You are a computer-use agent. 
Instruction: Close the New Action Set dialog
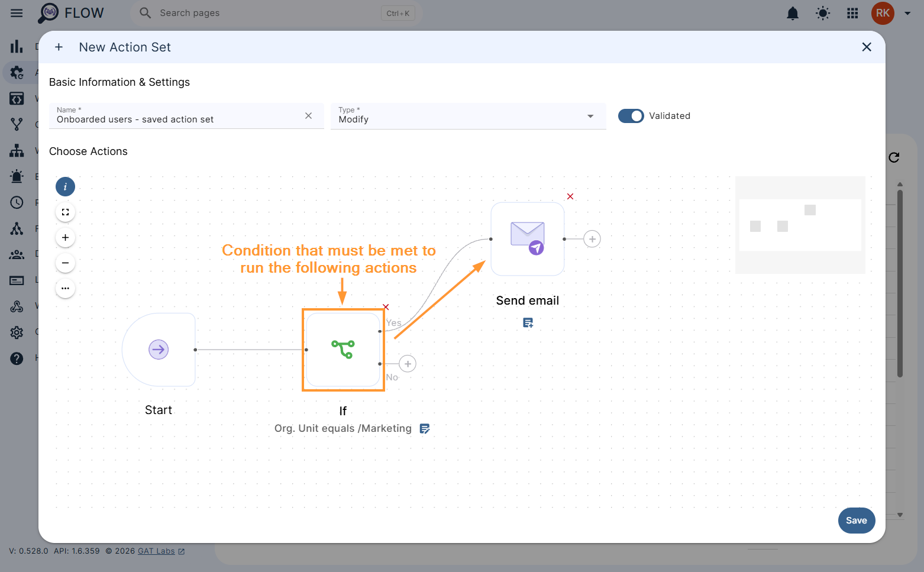click(867, 47)
